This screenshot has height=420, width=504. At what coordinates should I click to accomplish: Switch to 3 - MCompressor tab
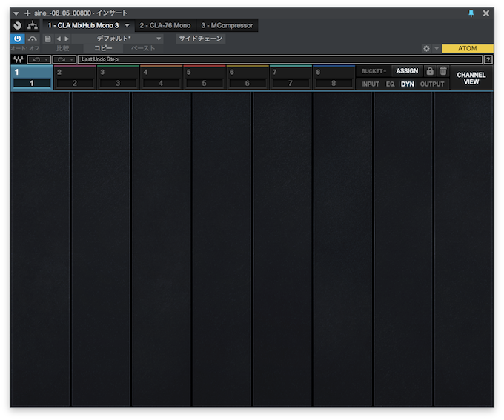pyautogui.click(x=227, y=25)
